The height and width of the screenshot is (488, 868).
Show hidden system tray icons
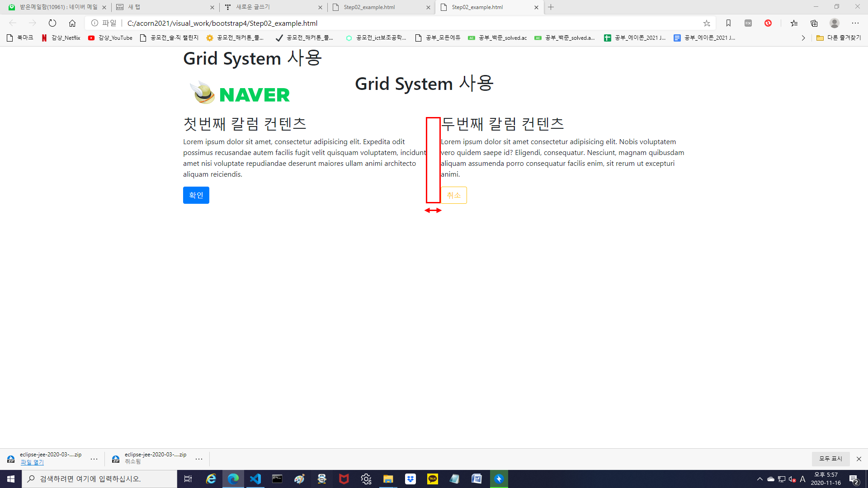coord(760,479)
